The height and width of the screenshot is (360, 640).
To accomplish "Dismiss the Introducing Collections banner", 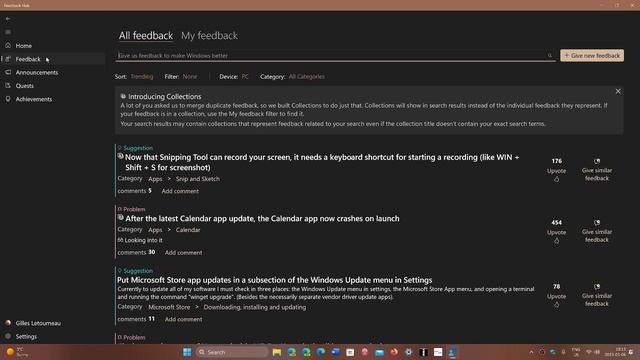I will [618, 91].
